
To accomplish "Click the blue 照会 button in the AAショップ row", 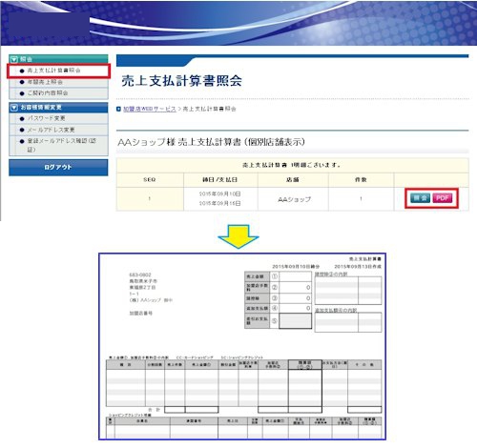I will coord(420,198).
